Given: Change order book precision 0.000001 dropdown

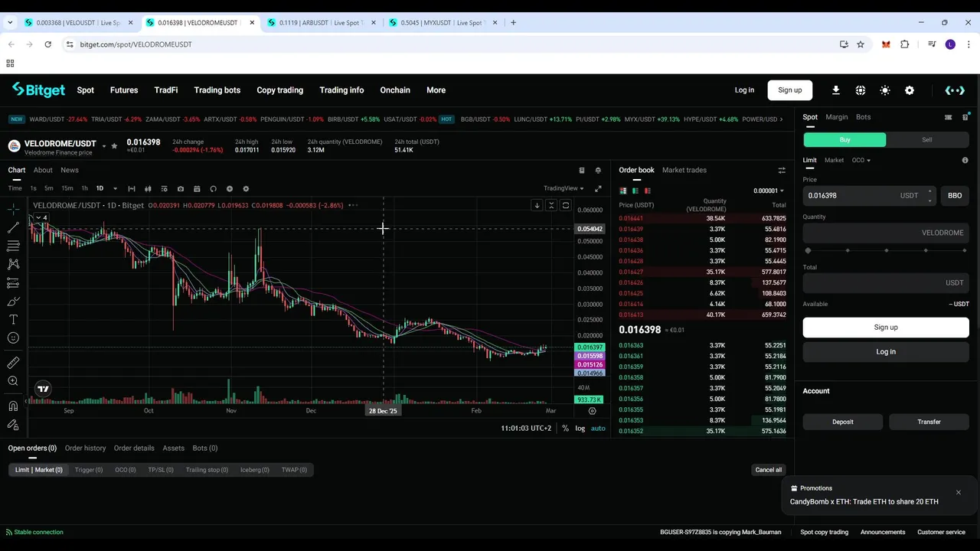Looking at the screenshot, I should (x=769, y=191).
